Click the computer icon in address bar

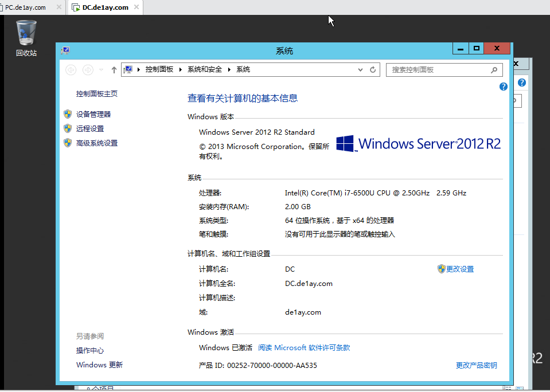tap(128, 69)
